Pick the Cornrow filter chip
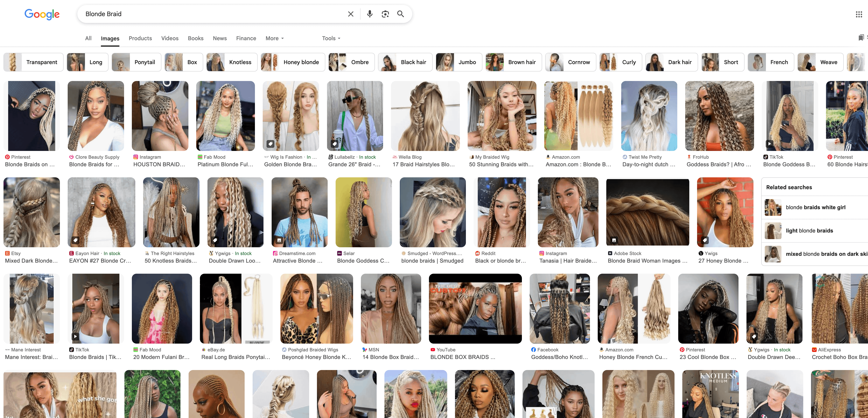This screenshot has width=868, height=418. coord(570,62)
